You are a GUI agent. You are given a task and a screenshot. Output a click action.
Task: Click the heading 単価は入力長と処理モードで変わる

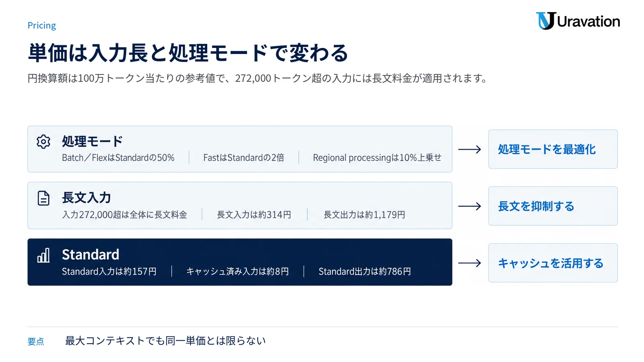tap(188, 53)
